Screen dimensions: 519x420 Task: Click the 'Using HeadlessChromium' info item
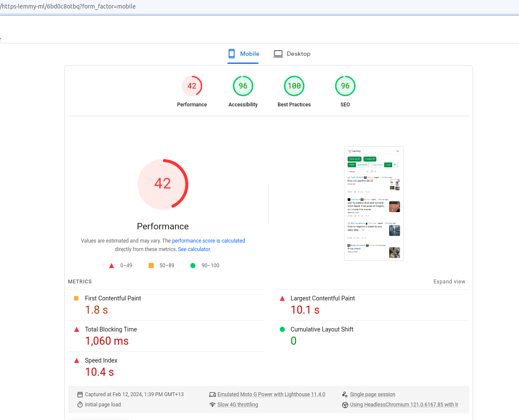[x=404, y=405]
